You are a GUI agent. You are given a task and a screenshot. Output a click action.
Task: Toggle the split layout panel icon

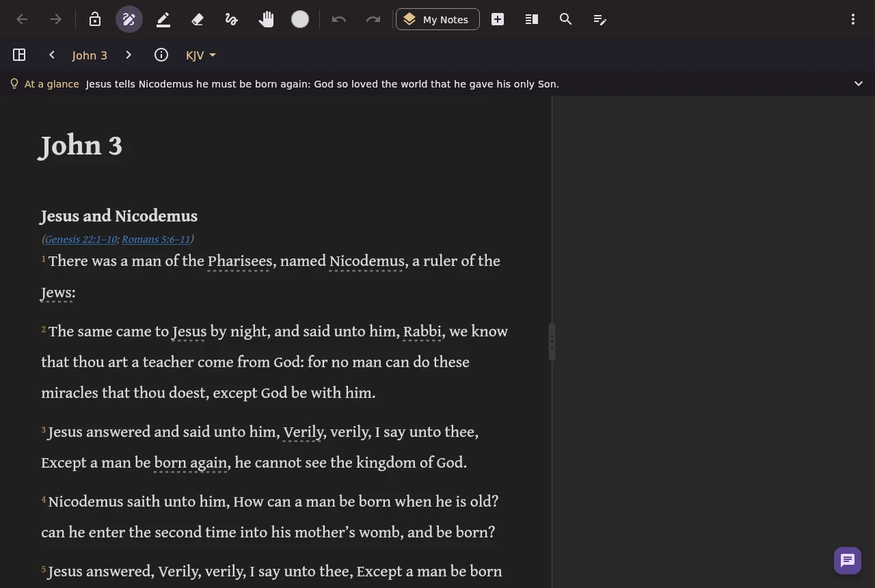[19, 55]
